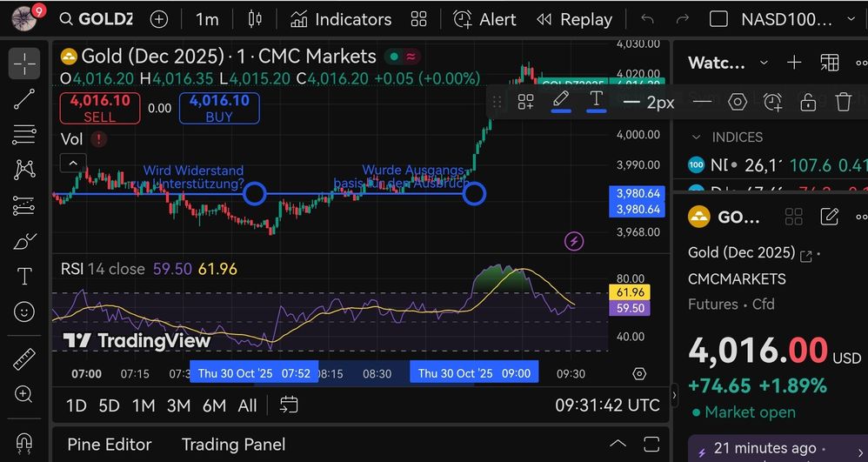Open drawing templates in floating toolbar
This screenshot has width=868, height=462.
click(525, 102)
